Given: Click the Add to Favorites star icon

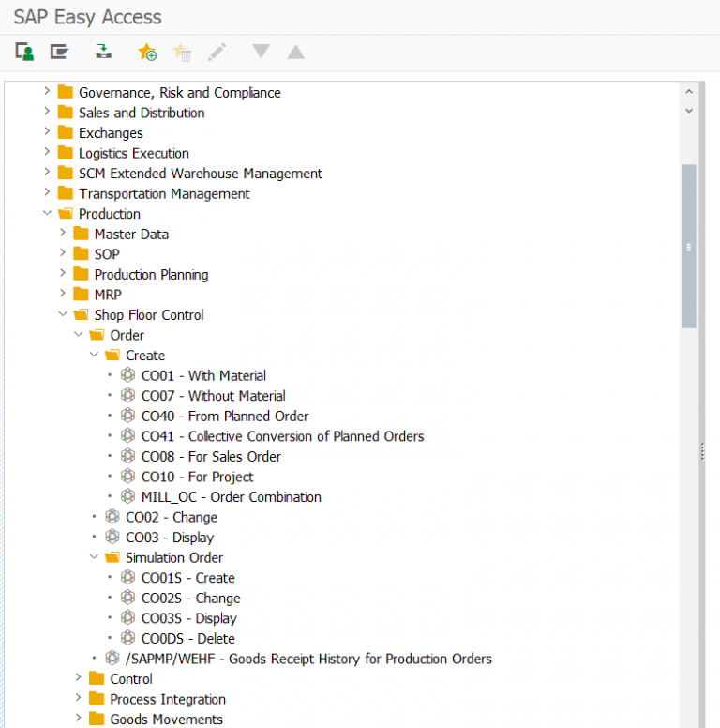Looking at the screenshot, I should [x=147, y=53].
